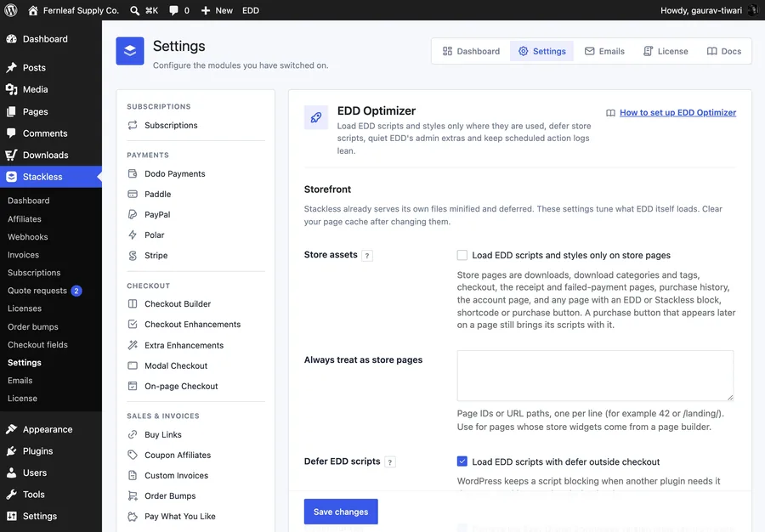
Task: Click the plus New icon
Action: (x=206, y=10)
